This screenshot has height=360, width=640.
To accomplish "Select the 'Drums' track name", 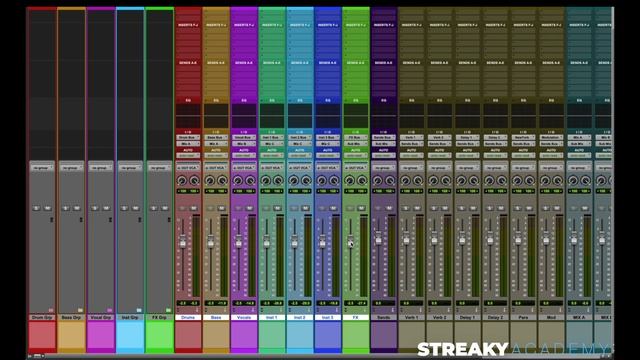I will click(188, 317).
